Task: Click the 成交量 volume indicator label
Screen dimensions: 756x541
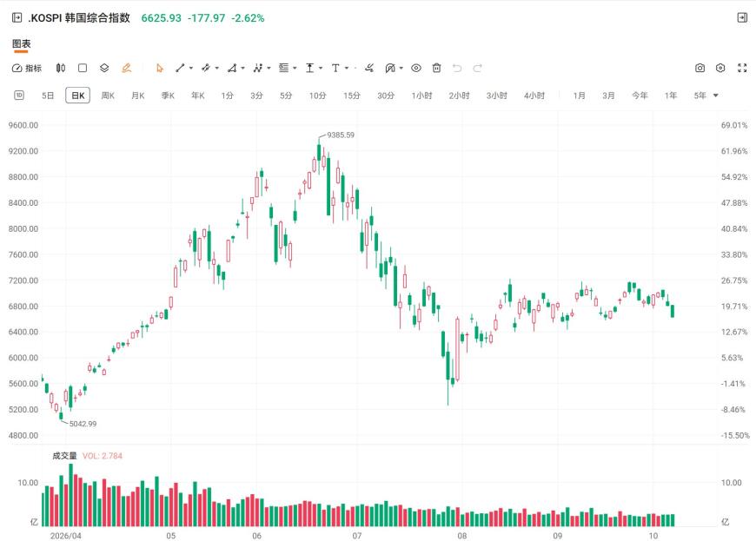Action: [x=64, y=456]
